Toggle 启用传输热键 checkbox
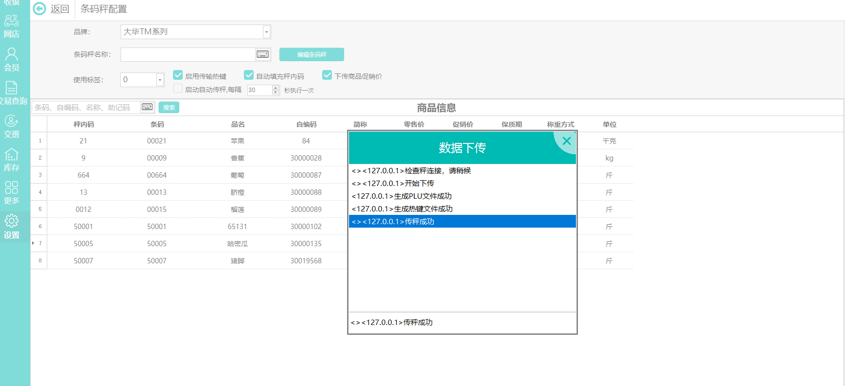This screenshot has width=845, height=386. [x=178, y=75]
